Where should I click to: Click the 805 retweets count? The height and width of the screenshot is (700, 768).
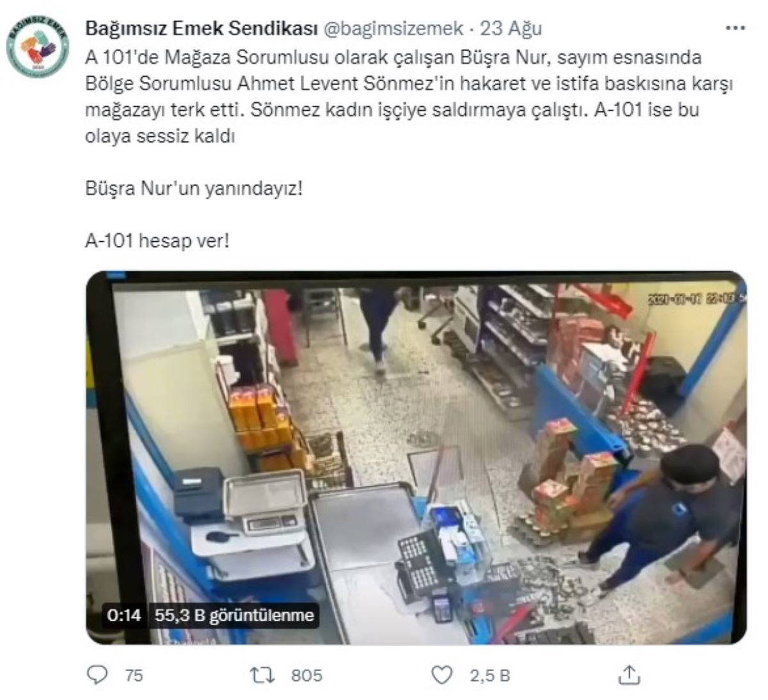[307, 675]
